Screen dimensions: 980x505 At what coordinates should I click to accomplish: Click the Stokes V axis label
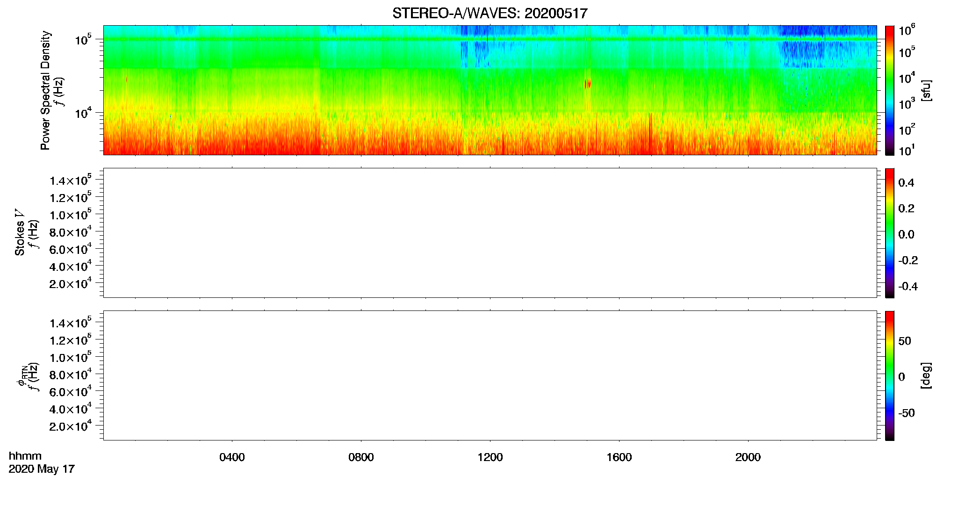coord(20,232)
